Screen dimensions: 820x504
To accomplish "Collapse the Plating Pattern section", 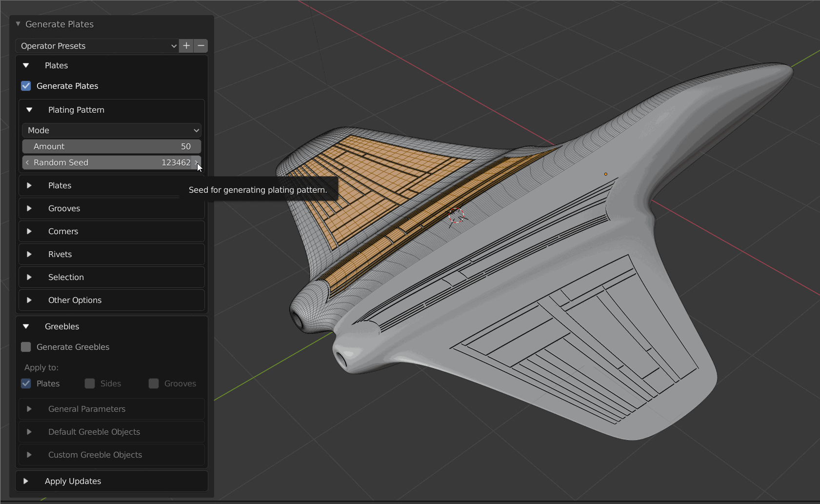I will pos(29,110).
